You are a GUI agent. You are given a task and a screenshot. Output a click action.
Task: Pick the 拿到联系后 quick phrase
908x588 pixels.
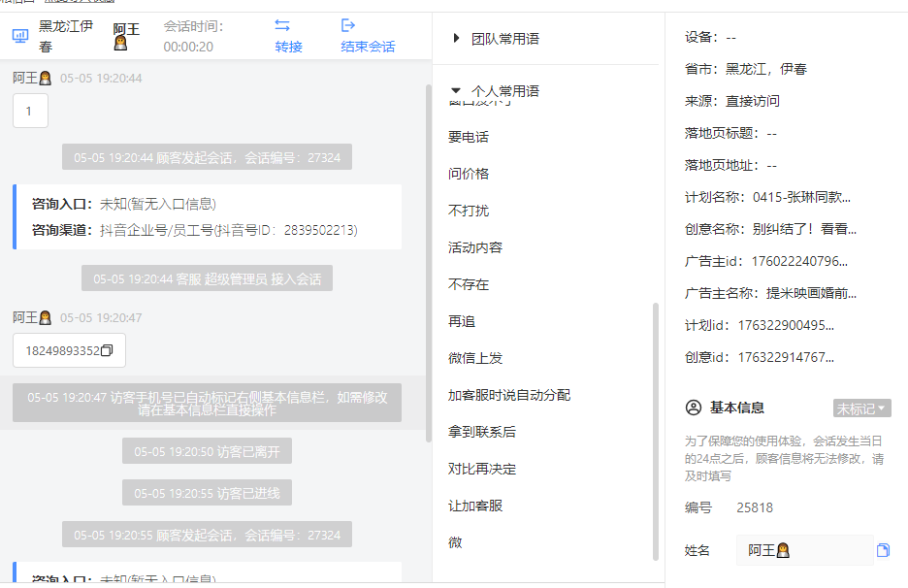pos(482,432)
